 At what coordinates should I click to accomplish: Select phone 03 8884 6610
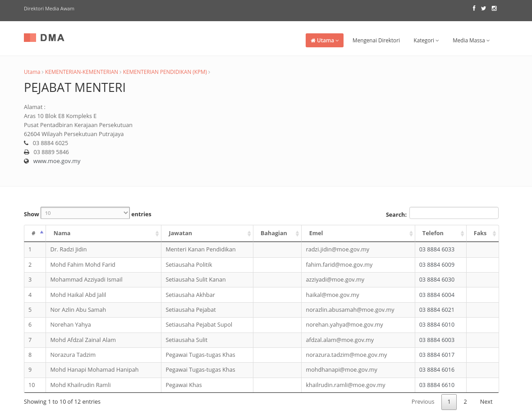[x=437, y=385]
